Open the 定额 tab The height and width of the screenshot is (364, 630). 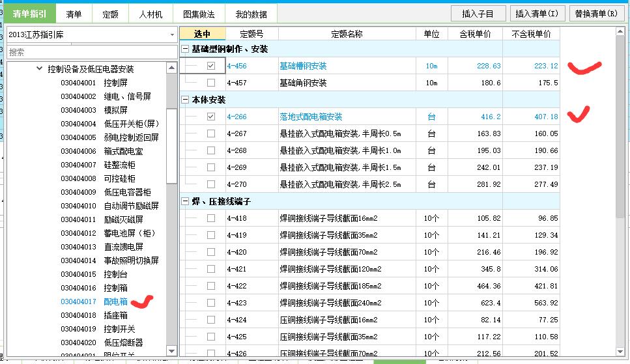110,14
